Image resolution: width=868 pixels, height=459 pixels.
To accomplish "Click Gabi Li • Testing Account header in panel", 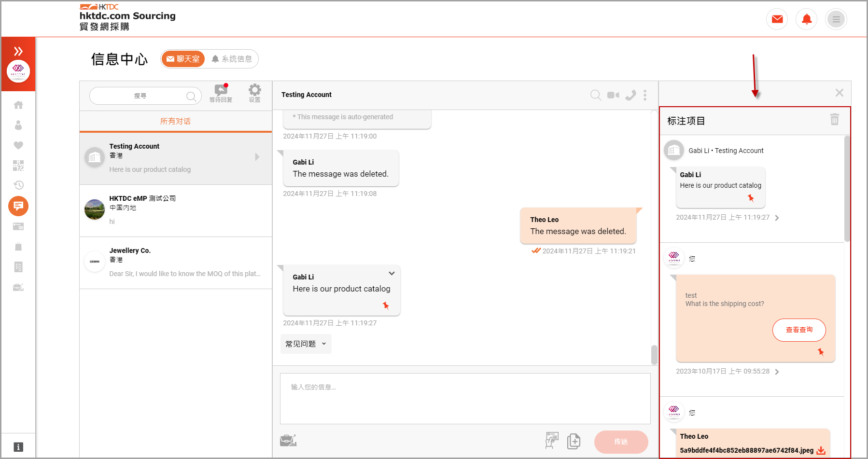I will click(x=726, y=151).
